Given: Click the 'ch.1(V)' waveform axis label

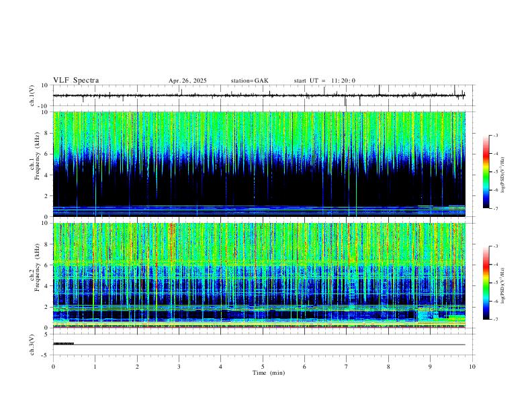Looking at the screenshot, I should (x=32, y=95).
